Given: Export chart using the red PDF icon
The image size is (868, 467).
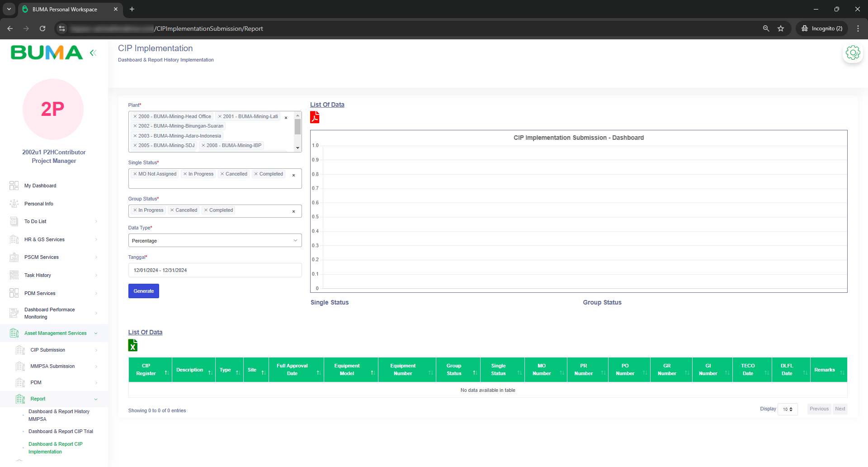Looking at the screenshot, I should coord(315,118).
